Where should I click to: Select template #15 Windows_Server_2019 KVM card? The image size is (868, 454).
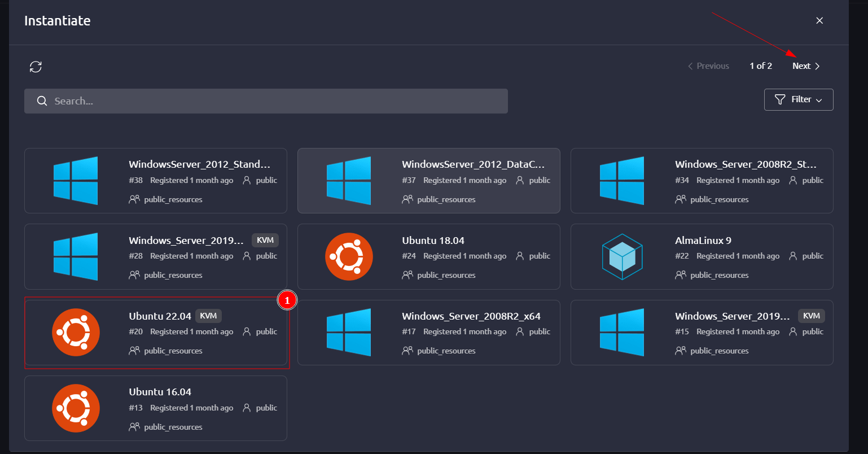pyautogui.click(x=702, y=333)
